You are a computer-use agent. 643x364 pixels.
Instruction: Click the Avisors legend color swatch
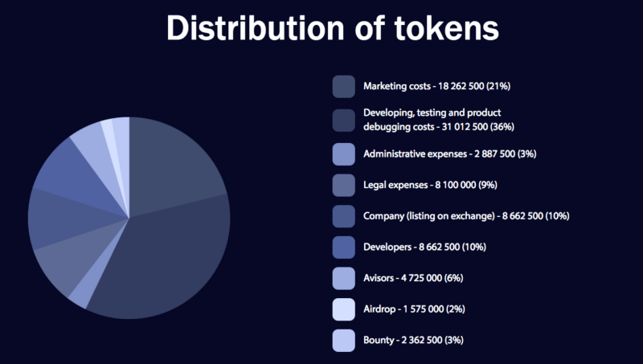tap(344, 279)
